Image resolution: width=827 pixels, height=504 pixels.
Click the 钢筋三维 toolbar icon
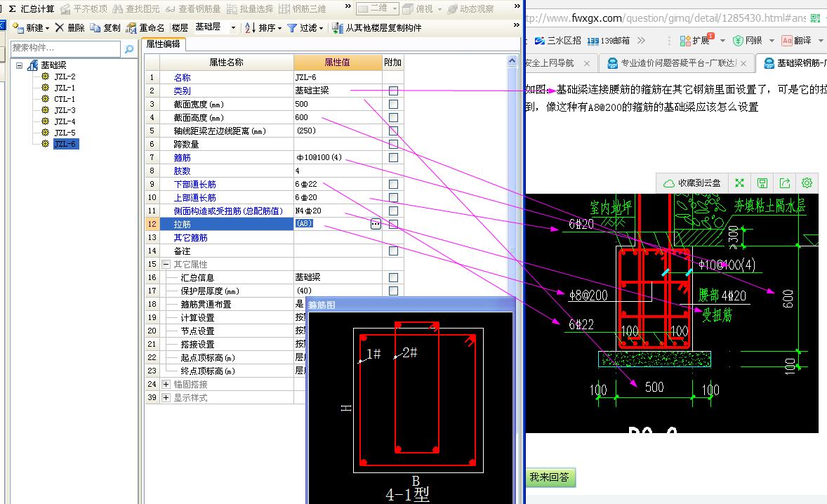tap(284, 9)
